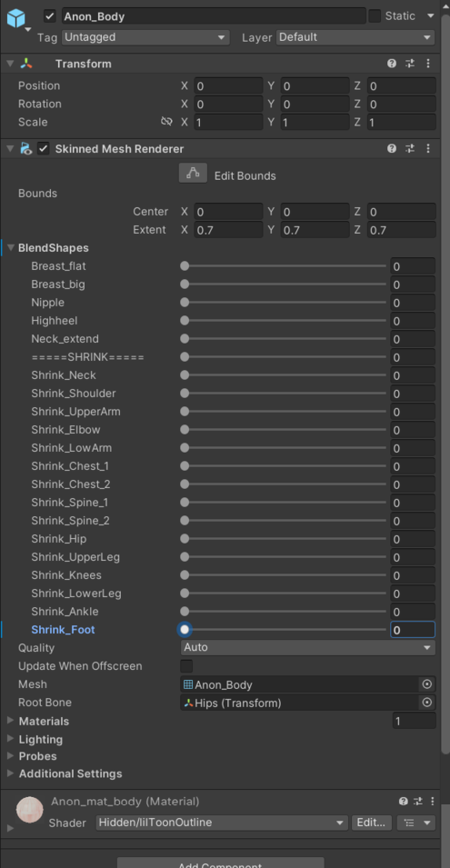Image resolution: width=450 pixels, height=868 pixels.
Task: Collapse the BlendShapes foldout
Action: [11, 247]
